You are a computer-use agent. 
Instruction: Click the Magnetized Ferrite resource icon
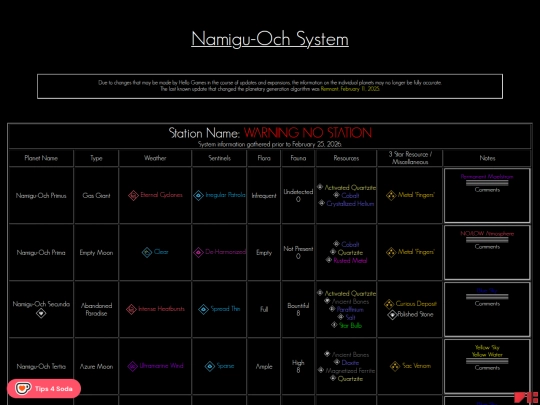click(321, 370)
